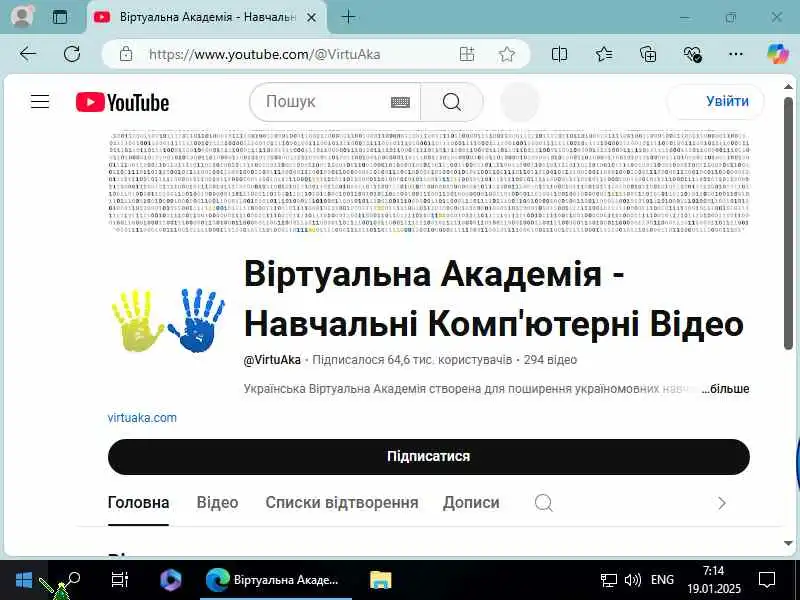This screenshot has width=800, height=600.
Task: Go to YouTube home via logo
Action: click(x=122, y=102)
